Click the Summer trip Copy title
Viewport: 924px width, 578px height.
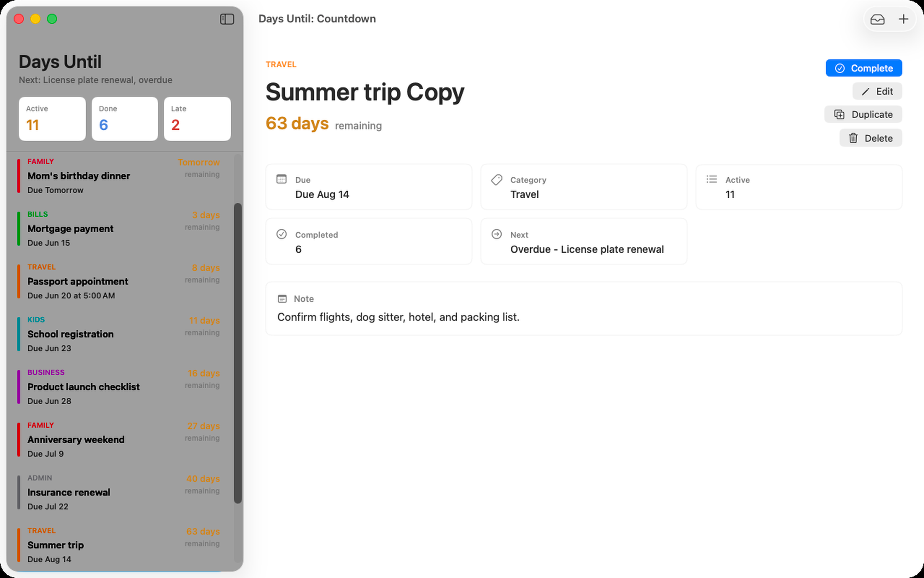pyautogui.click(x=365, y=92)
